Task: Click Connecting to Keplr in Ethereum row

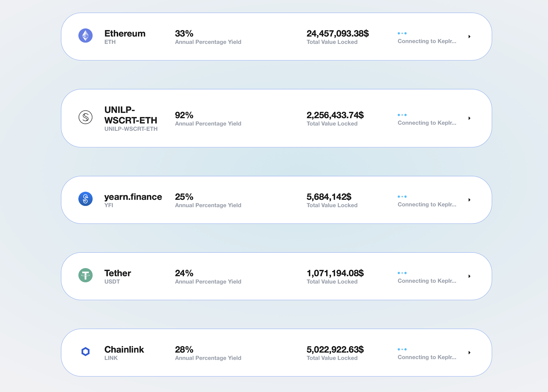Action: [427, 41]
